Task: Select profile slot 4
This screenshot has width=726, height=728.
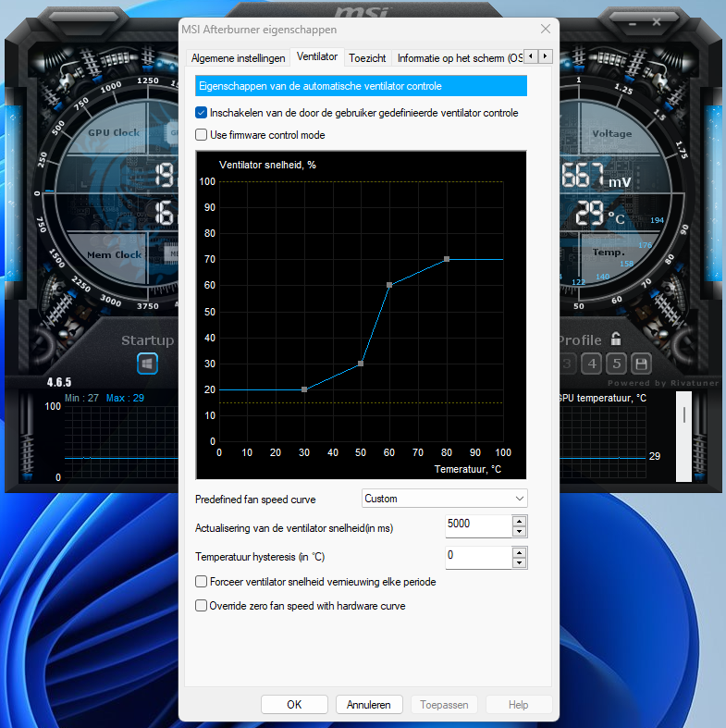Action: tap(592, 364)
